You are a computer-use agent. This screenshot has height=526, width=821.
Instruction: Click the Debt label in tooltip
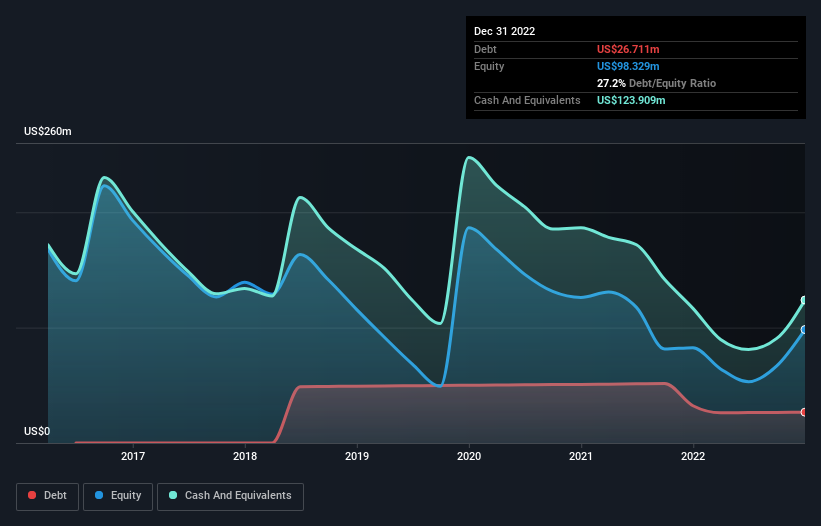point(485,49)
